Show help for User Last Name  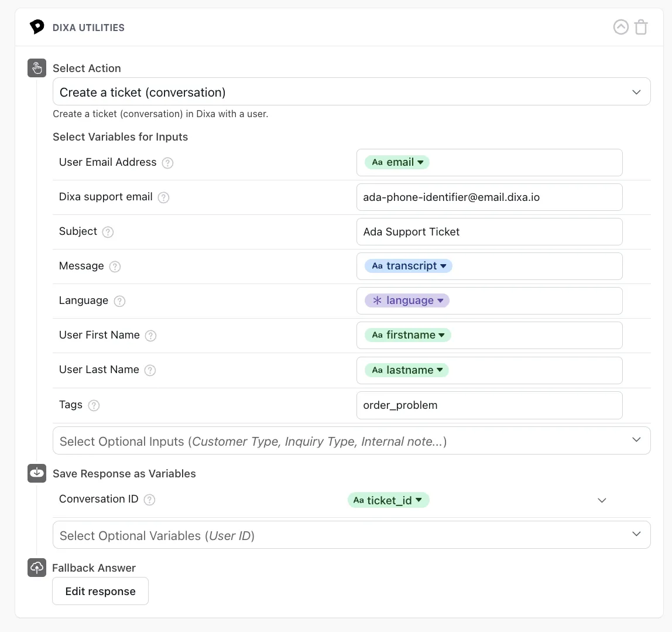click(x=150, y=370)
